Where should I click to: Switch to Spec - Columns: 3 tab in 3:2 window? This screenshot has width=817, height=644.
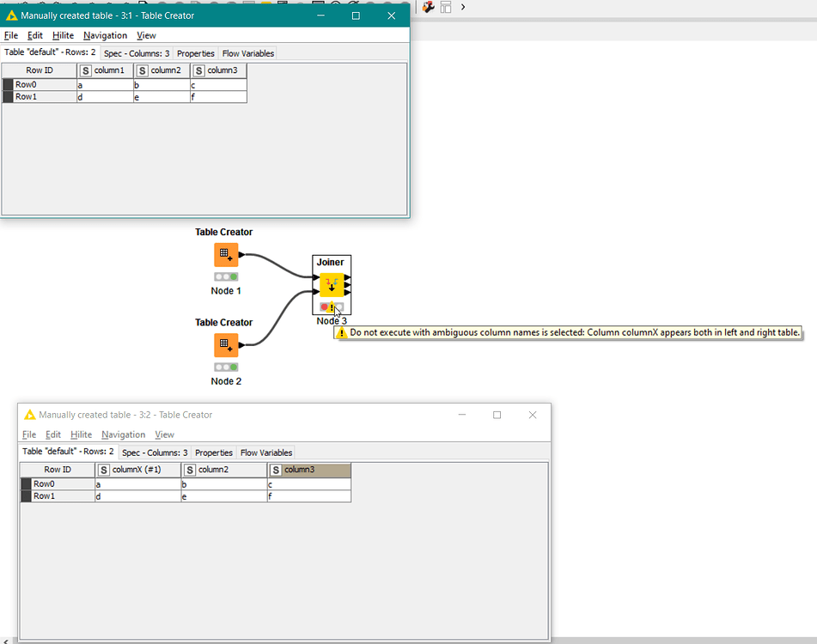155,453
